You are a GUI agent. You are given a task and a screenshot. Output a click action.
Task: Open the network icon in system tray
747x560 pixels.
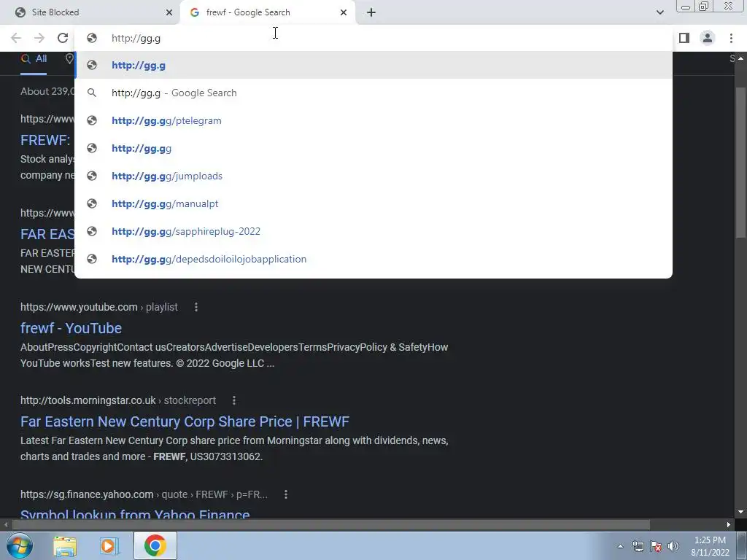pos(638,546)
